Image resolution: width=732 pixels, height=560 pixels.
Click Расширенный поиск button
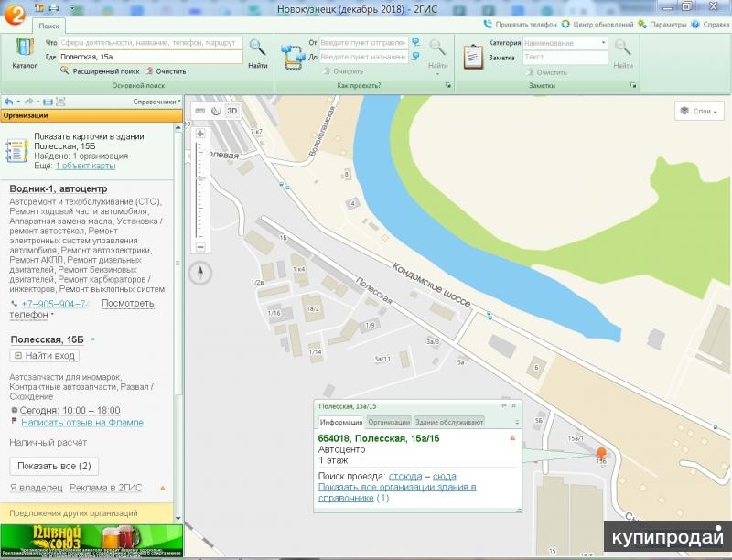(100, 71)
